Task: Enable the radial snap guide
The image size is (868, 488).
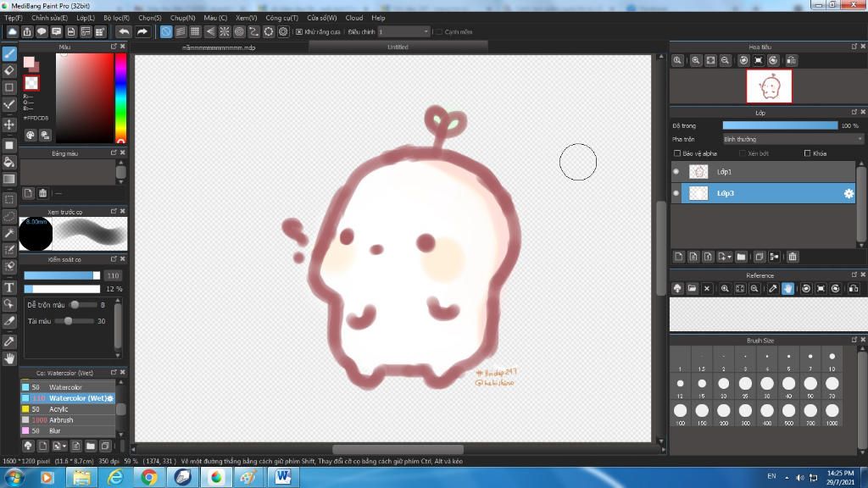Action: (224, 31)
